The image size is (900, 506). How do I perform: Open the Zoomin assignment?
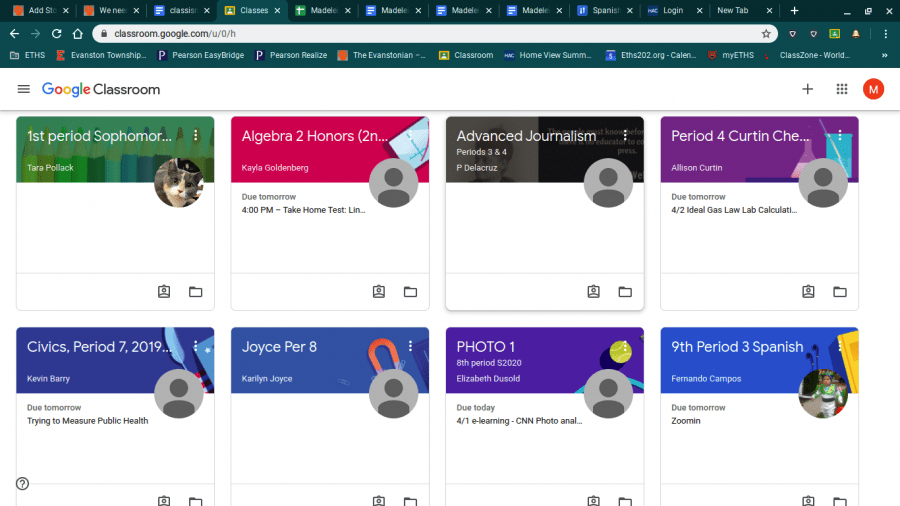(x=686, y=421)
